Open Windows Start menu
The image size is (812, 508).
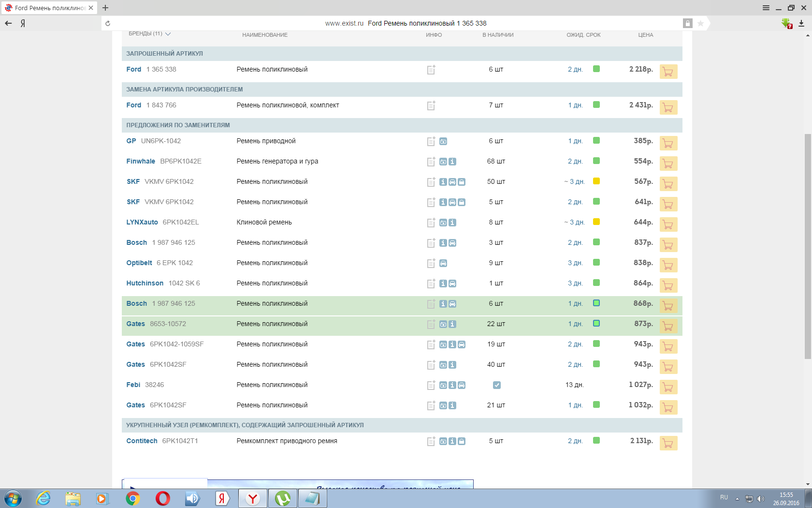click(13, 498)
